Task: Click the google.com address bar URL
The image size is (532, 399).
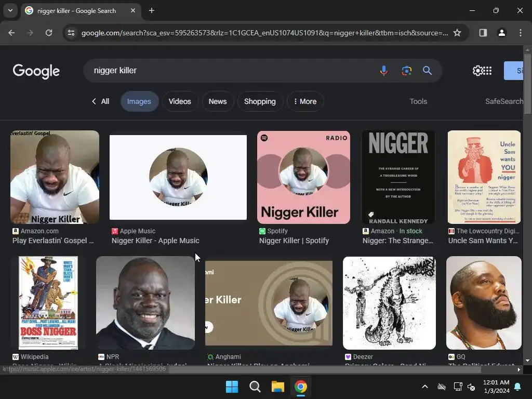Action: coord(264,33)
